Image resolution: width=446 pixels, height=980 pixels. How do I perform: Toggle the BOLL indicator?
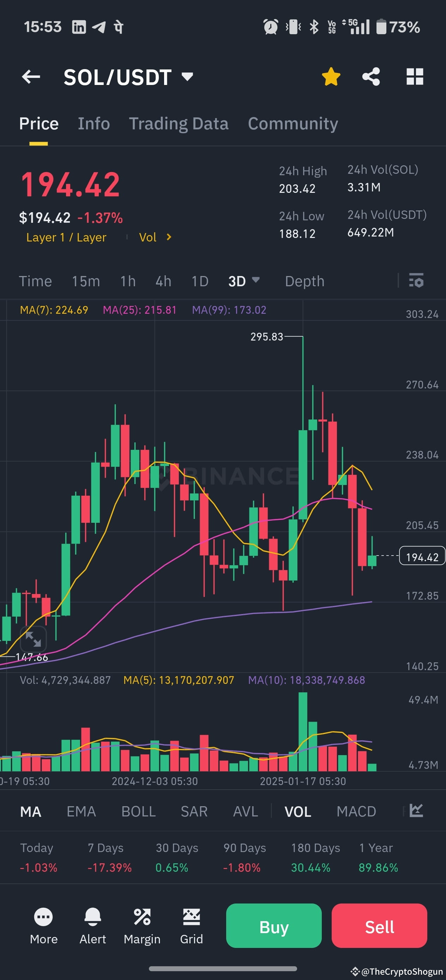pos(138,811)
